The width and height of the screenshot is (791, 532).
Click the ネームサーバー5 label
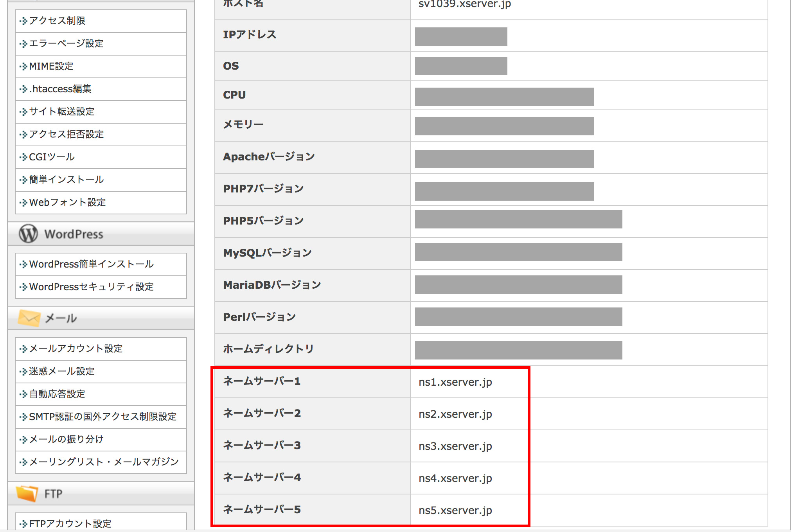tap(262, 510)
